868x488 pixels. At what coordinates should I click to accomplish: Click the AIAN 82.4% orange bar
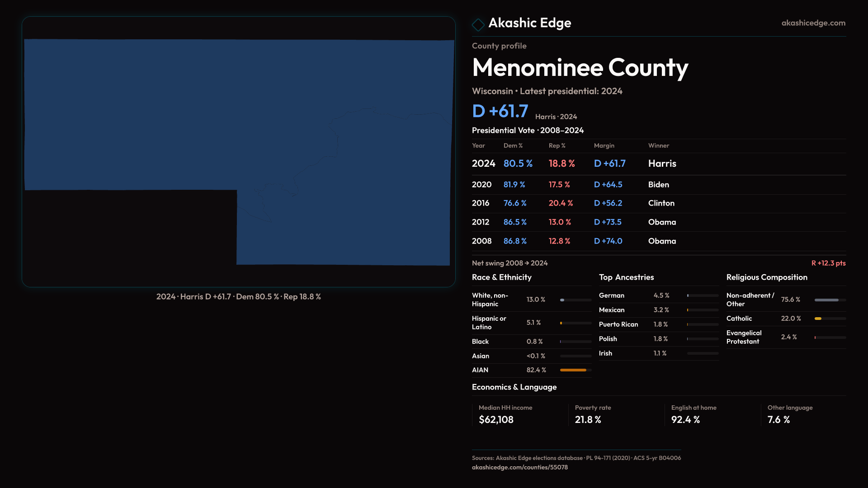(x=573, y=370)
